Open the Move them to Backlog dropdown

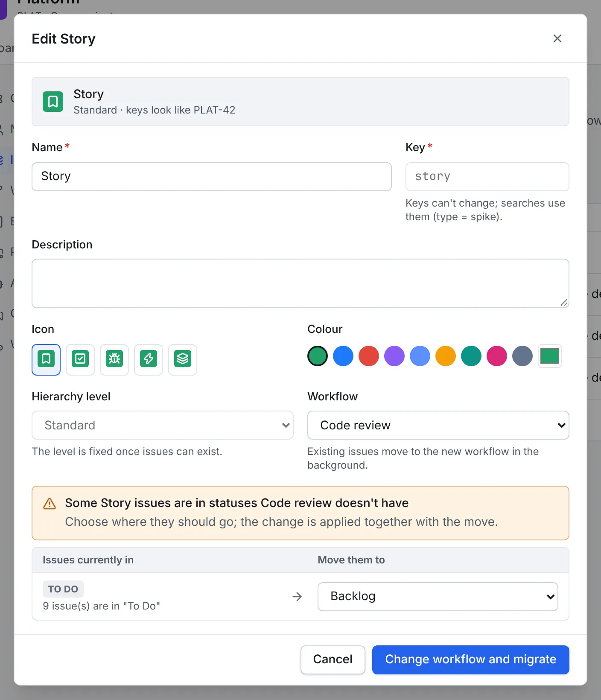[x=438, y=597]
